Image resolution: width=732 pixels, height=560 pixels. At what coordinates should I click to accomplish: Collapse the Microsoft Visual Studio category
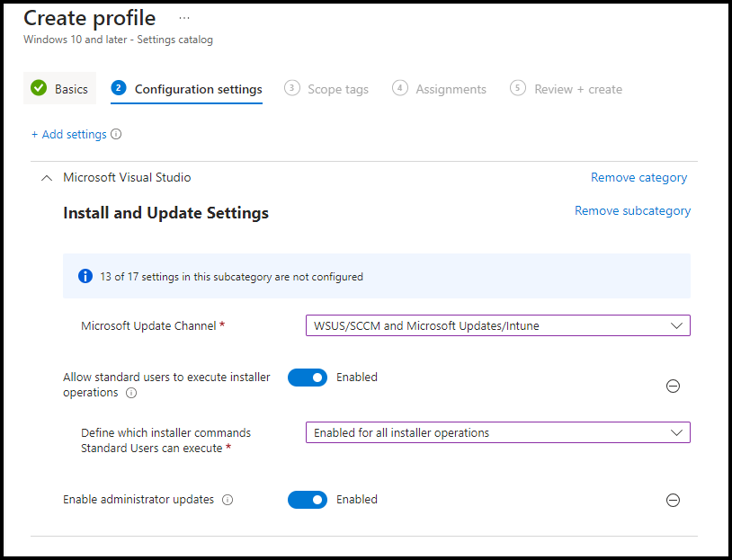(47, 178)
